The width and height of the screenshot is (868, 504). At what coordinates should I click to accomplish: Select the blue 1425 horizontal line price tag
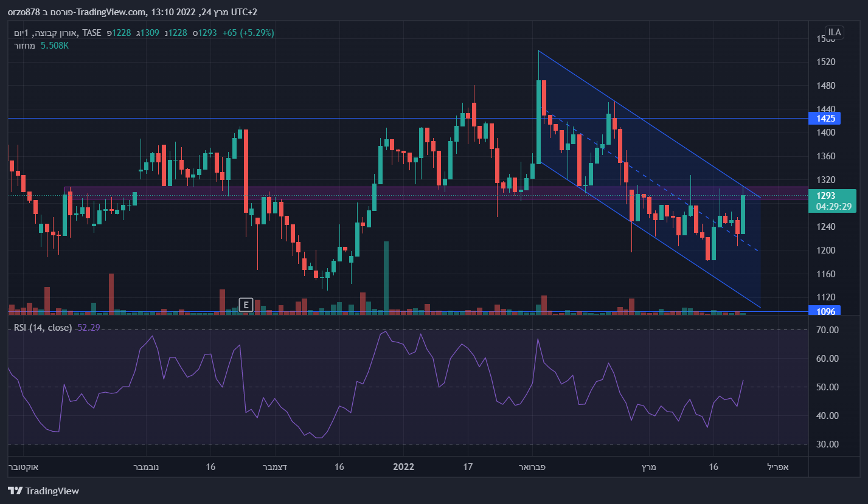(824, 118)
